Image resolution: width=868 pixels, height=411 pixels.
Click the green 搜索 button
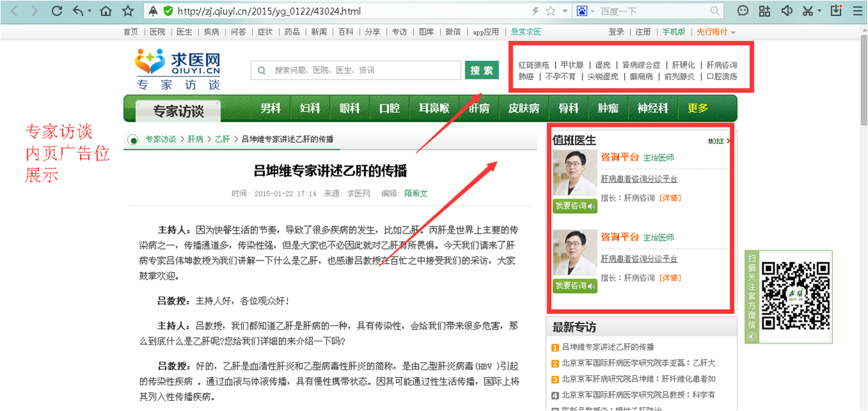[x=481, y=70]
